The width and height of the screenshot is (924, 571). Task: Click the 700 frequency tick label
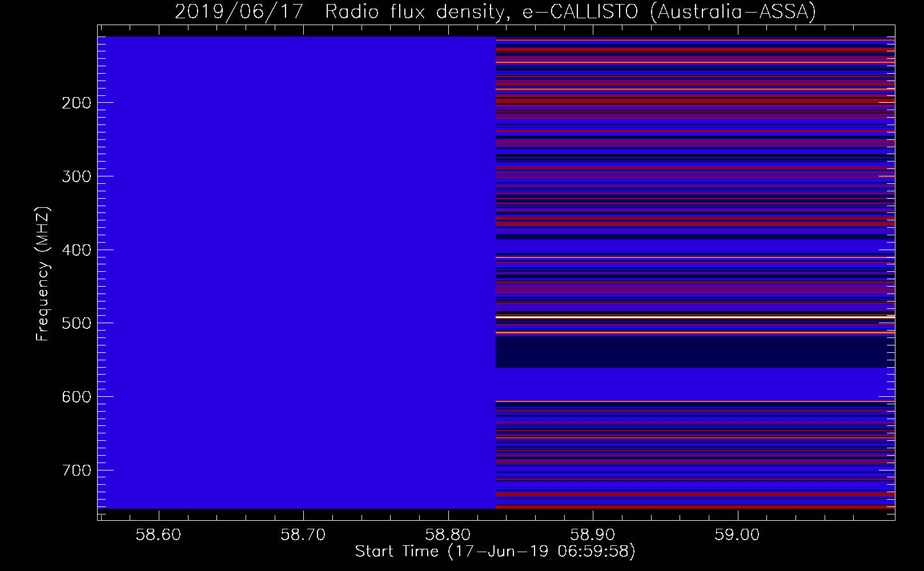[75, 471]
